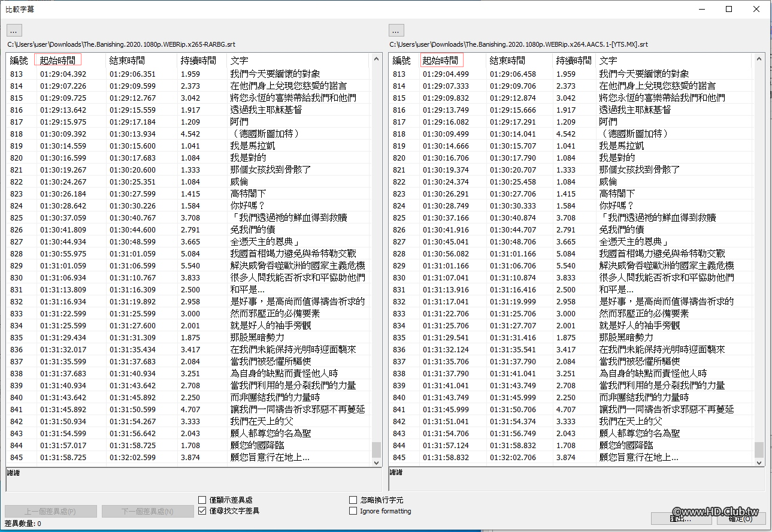Image resolution: width=772 pixels, height=532 pixels.
Task: Click duration 5.540 in the right list
Action: coord(566,266)
